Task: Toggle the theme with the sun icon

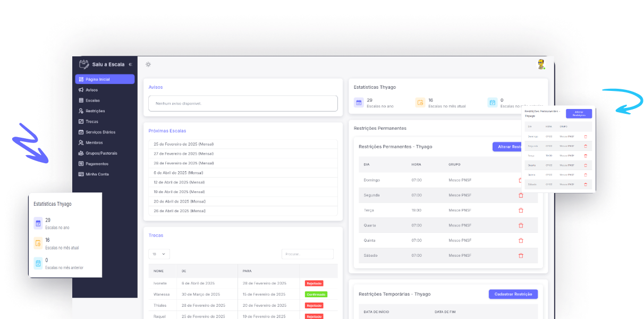Action: click(x=148, y=64)
